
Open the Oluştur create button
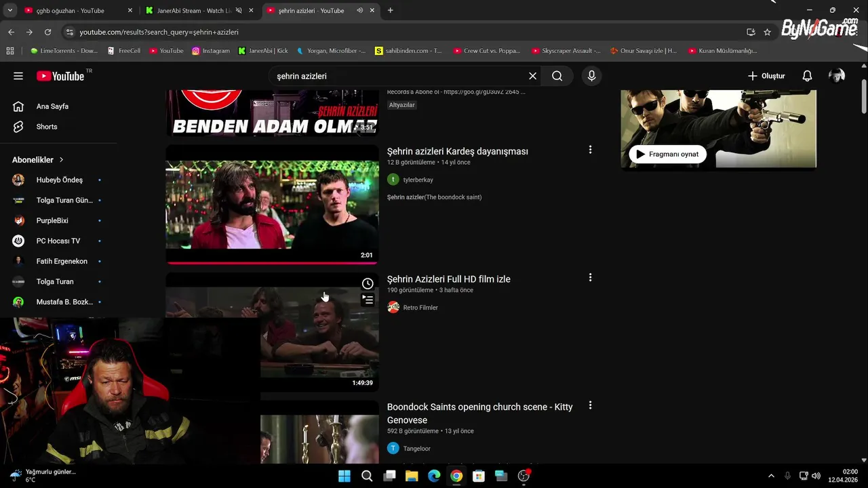tap(766, 76)
